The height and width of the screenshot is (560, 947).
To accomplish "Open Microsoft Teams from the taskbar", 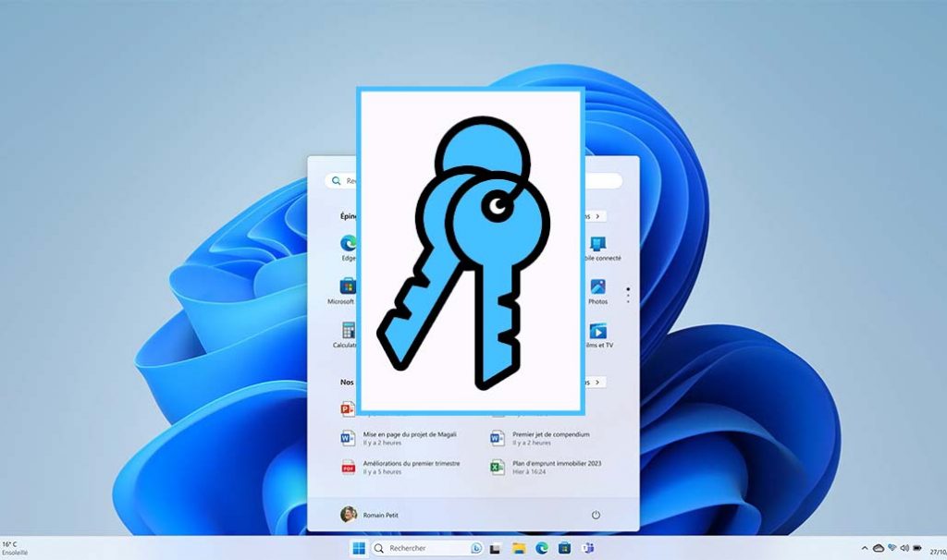I will point(586,547).
